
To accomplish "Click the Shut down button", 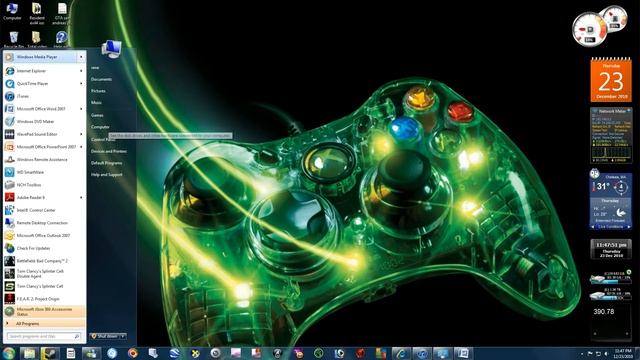I will pos(104,336).
